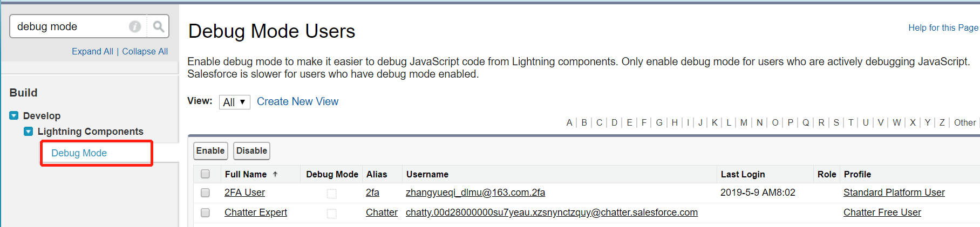980x227 pixels.
Task: Click the sort arrow next to Full Name
Action: coord(275,174)
